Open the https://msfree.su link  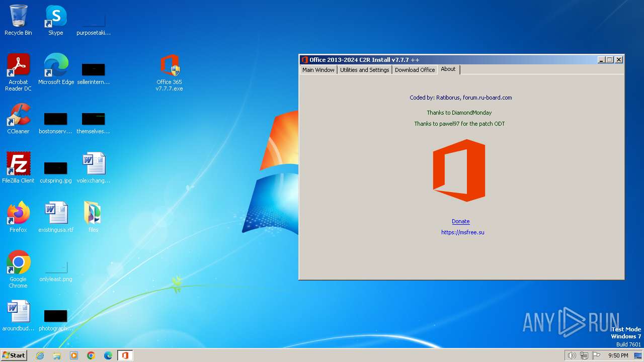(x=463, y=232)
